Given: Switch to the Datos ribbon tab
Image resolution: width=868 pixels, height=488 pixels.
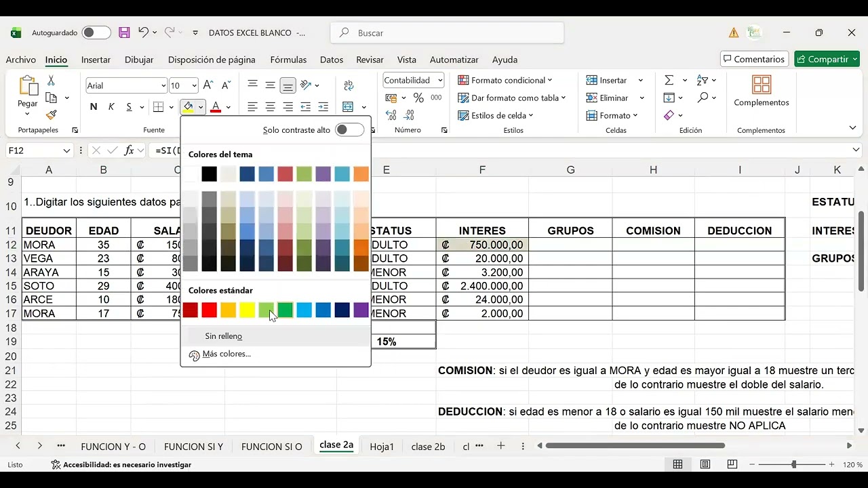Looking at the screenshot, I should coord(332,60).
